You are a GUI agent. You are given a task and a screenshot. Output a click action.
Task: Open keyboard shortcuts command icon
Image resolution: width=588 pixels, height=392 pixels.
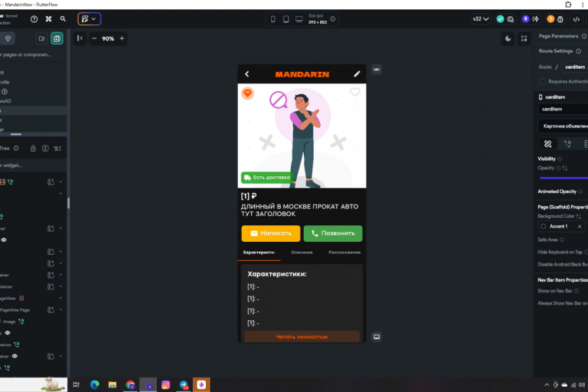pos(48,19)
